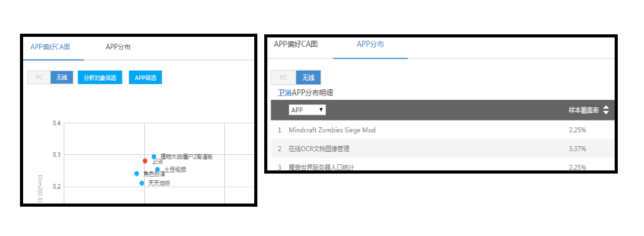Select APP分布 tab in right panel
The height and width of the screenshot is (236, 644).
coord(370,44)
